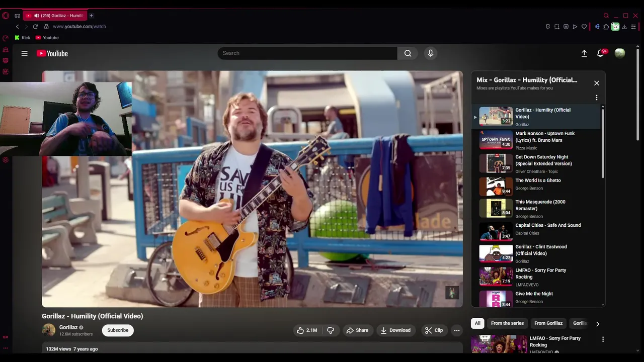
Task: Open the Youtube bookmark
Action: 47,38
